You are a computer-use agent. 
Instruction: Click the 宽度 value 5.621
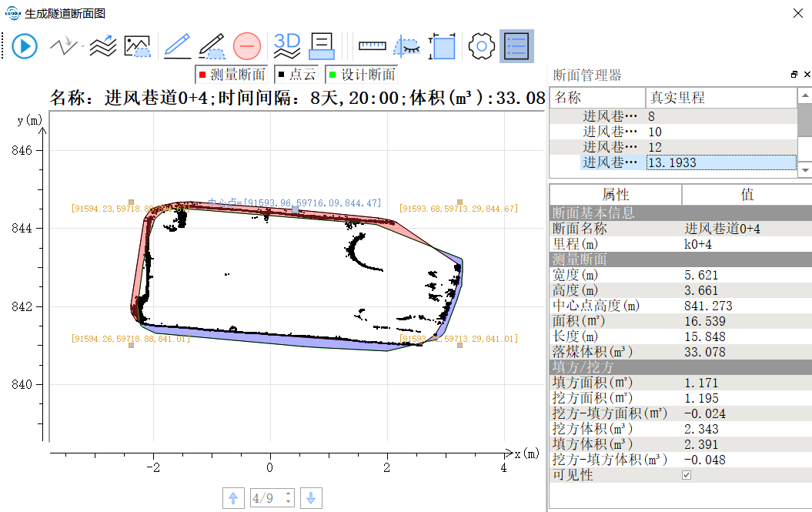pos(701,275)
